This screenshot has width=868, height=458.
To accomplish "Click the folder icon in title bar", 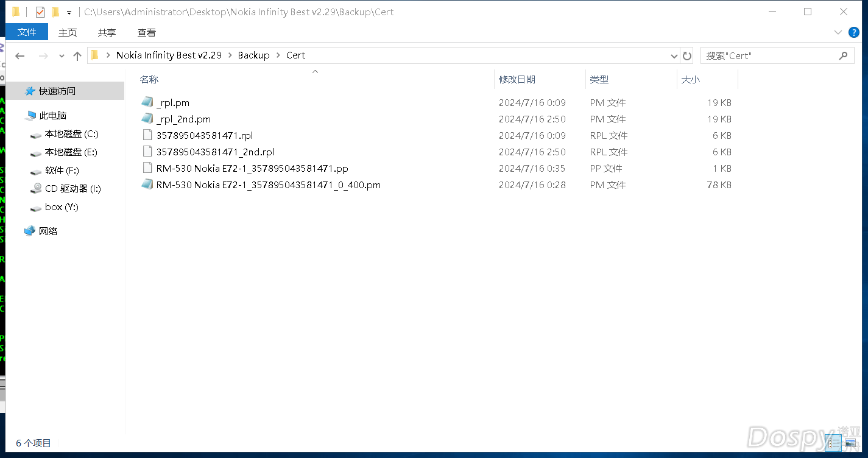I will pos(16,12).
